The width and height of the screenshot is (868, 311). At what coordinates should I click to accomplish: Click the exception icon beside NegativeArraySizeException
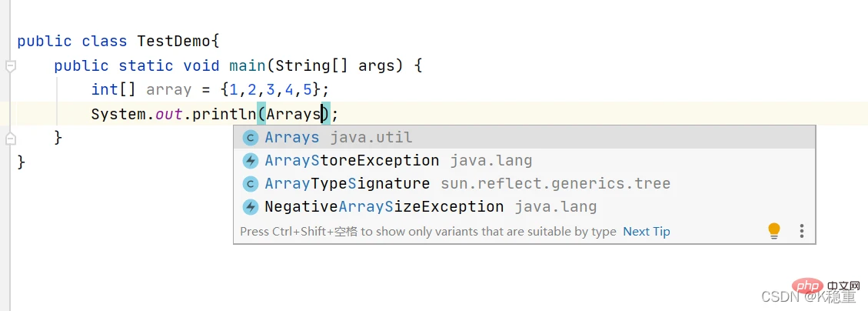point(251,207)
